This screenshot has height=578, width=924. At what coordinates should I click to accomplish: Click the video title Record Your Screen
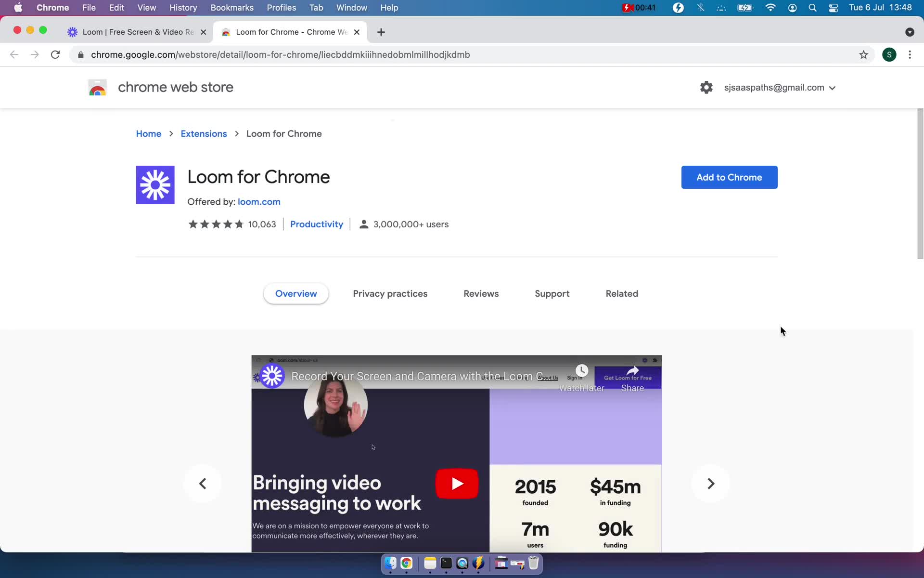417,376
